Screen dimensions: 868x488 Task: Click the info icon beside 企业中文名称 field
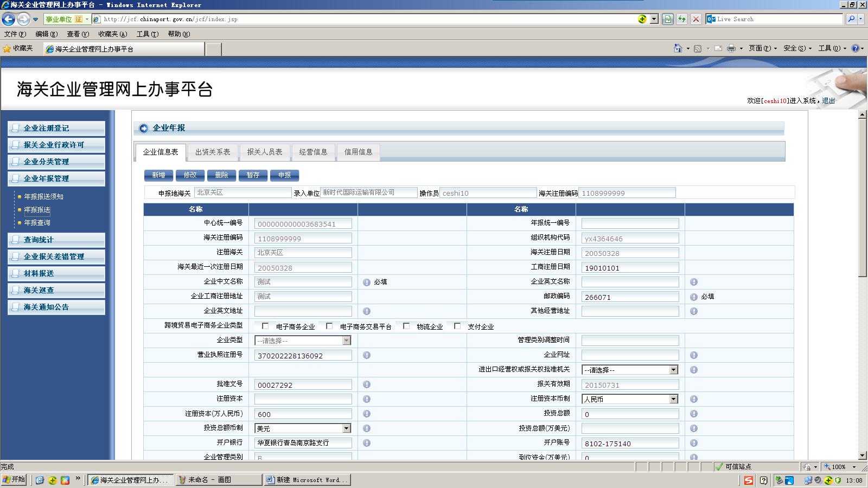[x=367, y=282]
